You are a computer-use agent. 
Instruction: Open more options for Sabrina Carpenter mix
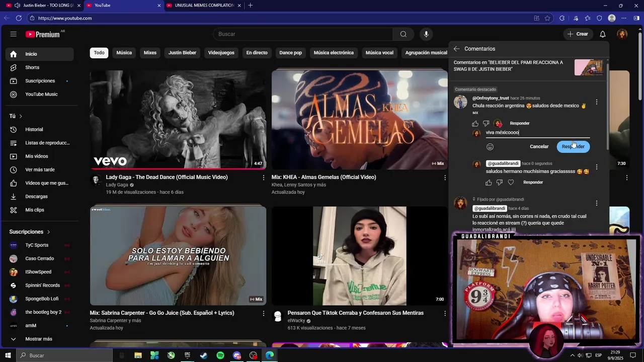pos(263,313)
